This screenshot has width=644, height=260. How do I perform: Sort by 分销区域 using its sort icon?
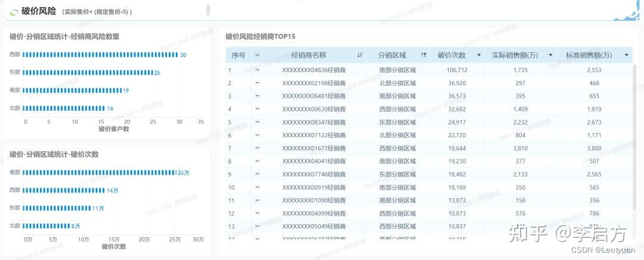tap(424, 55)
